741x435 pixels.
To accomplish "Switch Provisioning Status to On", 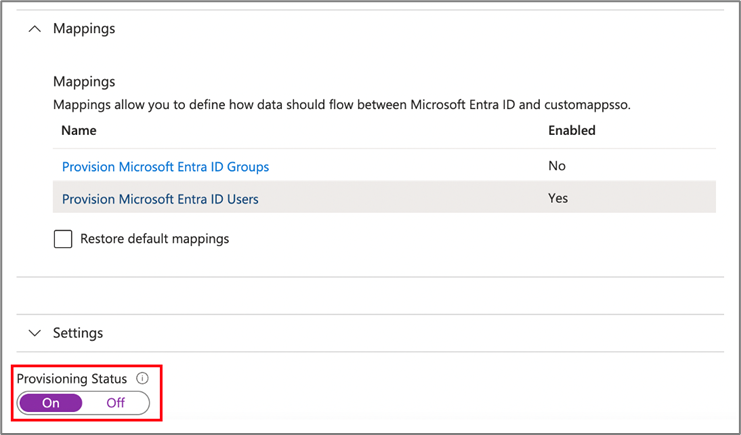I will point(51,403).
